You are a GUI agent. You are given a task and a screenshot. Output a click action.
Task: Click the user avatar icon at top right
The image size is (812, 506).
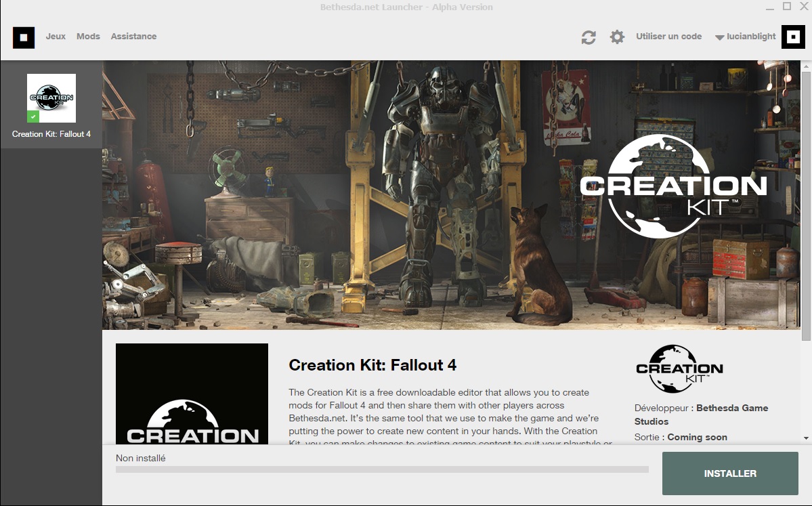[x=793, y=37]
